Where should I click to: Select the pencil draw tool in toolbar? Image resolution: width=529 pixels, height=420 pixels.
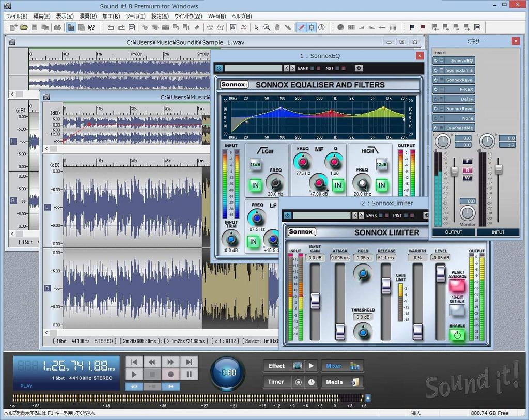(301, 27)
